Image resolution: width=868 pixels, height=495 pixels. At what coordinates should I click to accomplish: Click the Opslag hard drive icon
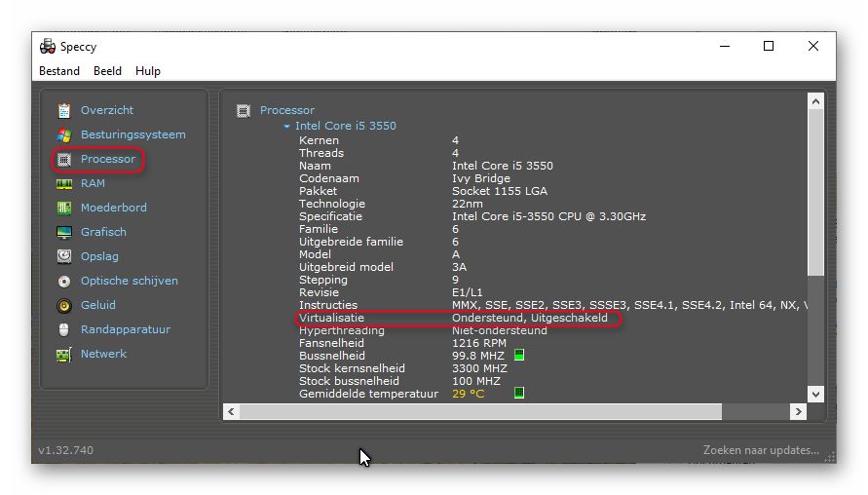(x=64, y=256)
